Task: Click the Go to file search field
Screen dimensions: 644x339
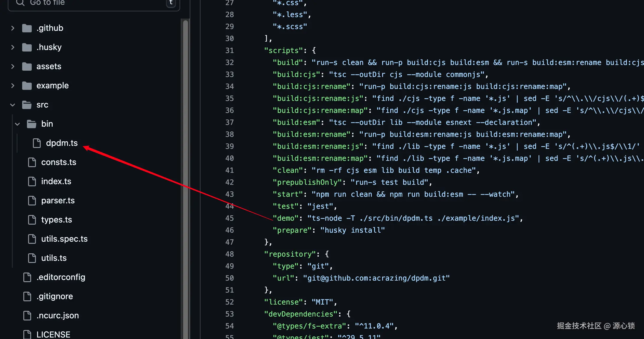Action: [96, 3]
